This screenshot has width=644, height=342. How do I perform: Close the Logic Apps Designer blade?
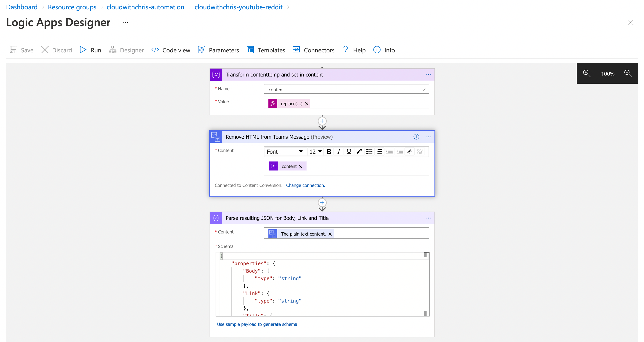(x=631, y=22)
